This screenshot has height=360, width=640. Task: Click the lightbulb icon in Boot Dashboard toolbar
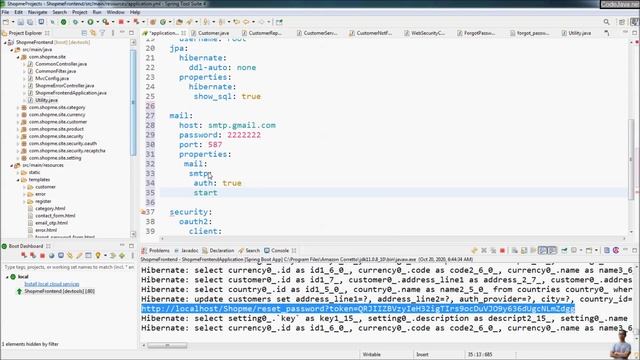click(x=98, y=256)
